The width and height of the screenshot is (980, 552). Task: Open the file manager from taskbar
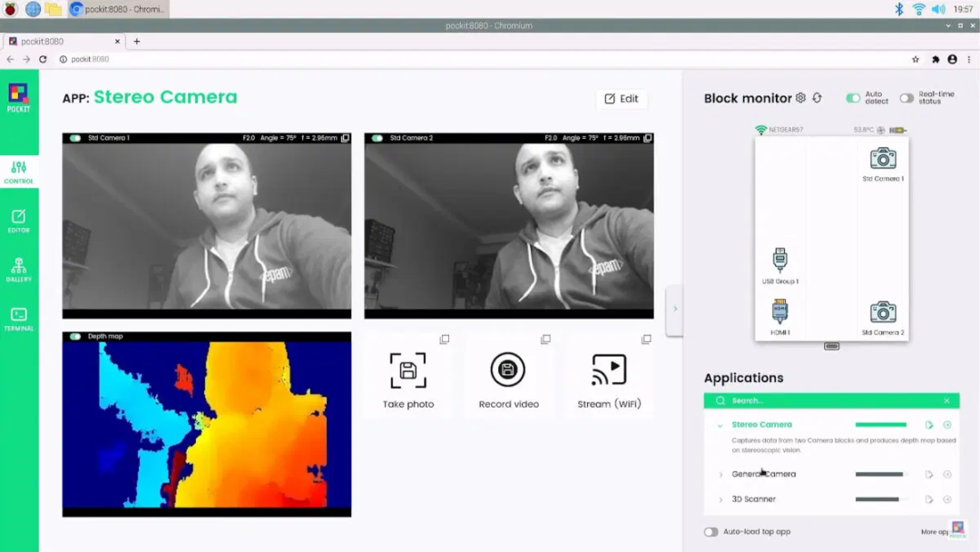tap(54, 9)
